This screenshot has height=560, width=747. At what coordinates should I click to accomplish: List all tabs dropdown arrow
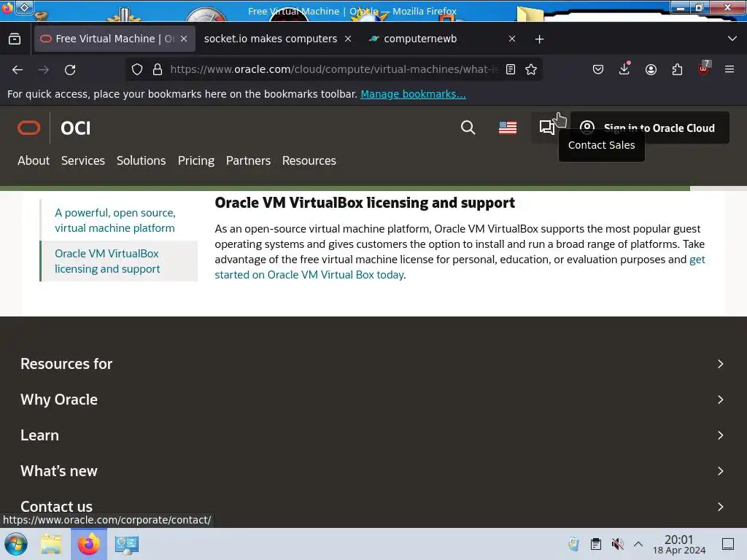coord(732,39)
